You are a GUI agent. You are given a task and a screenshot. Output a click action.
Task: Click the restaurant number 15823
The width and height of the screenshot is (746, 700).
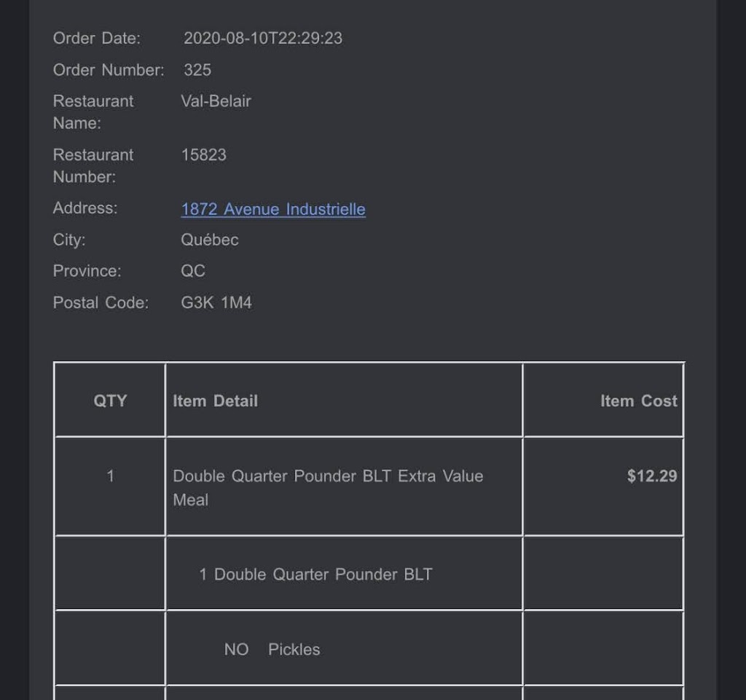coord(204,155)
